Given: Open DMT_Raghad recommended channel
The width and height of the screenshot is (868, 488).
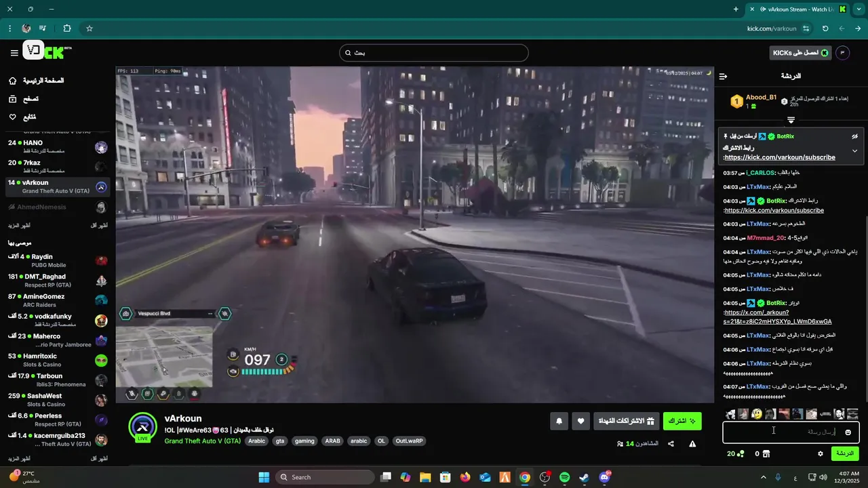Looking at the screenshot, I should point(58,281).
